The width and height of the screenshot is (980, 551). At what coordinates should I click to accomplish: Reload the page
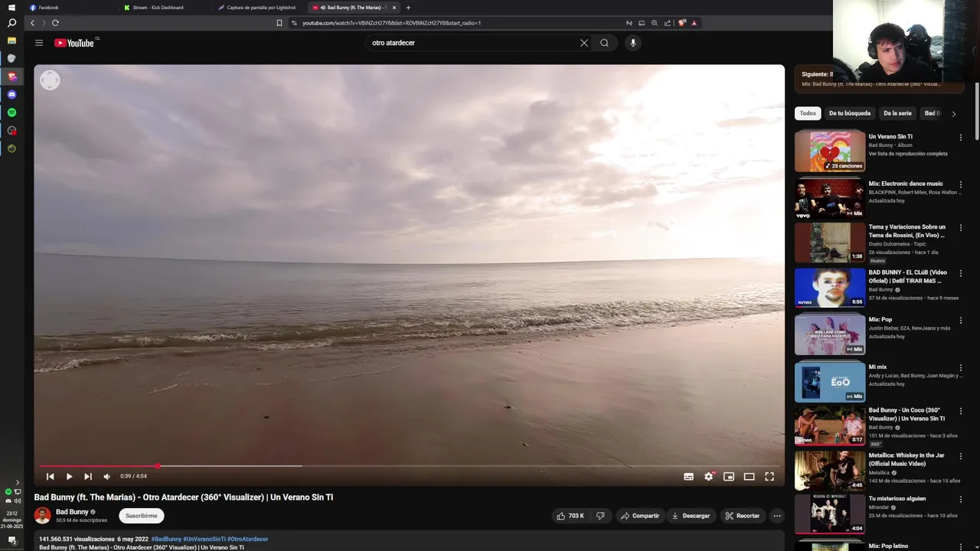click(55, 23)
